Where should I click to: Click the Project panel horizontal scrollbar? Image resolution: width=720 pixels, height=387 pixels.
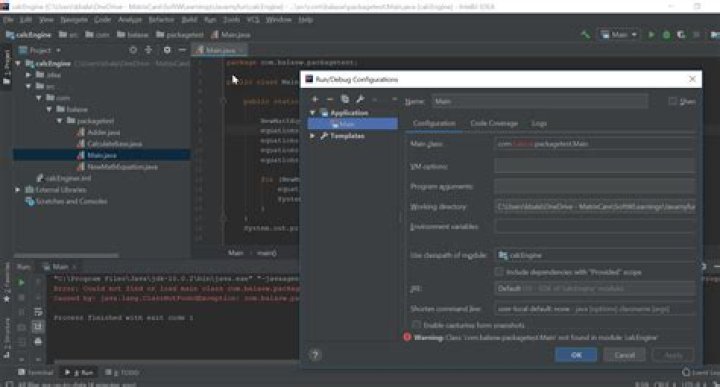coord(66,255)
